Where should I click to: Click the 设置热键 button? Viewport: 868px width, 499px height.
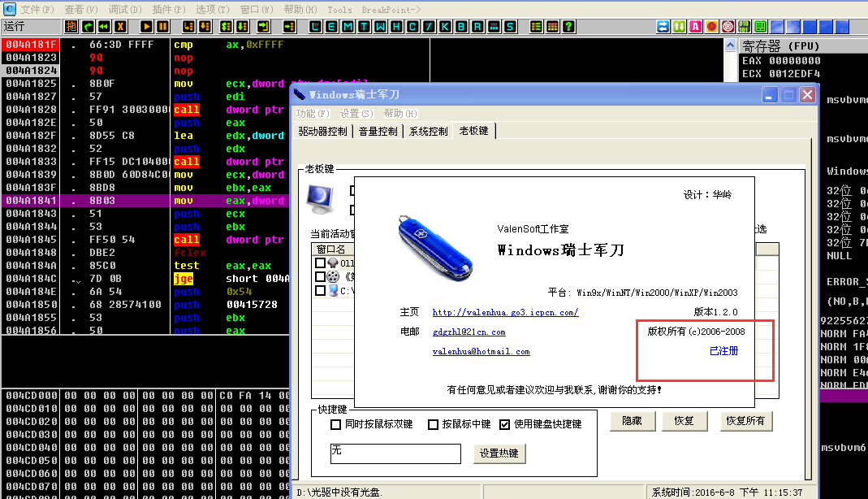(500, 453)
